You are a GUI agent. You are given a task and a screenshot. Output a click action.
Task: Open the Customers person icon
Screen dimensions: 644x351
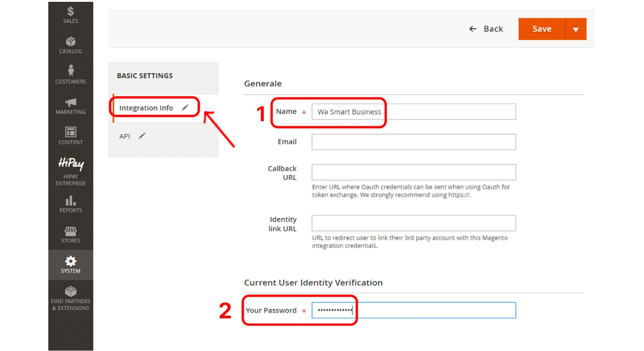pyautogui.click(x=70, y=70)
